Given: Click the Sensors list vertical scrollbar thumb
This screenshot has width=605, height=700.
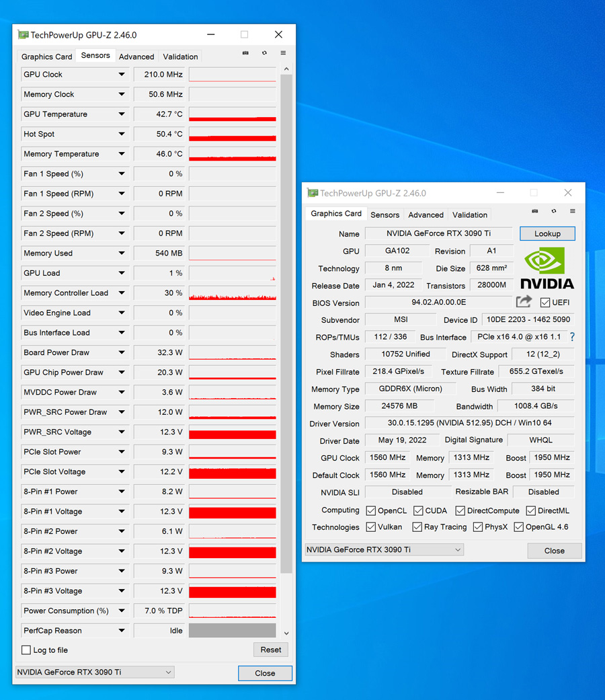Looking at the screenshot, I should (x=286, y=323).
